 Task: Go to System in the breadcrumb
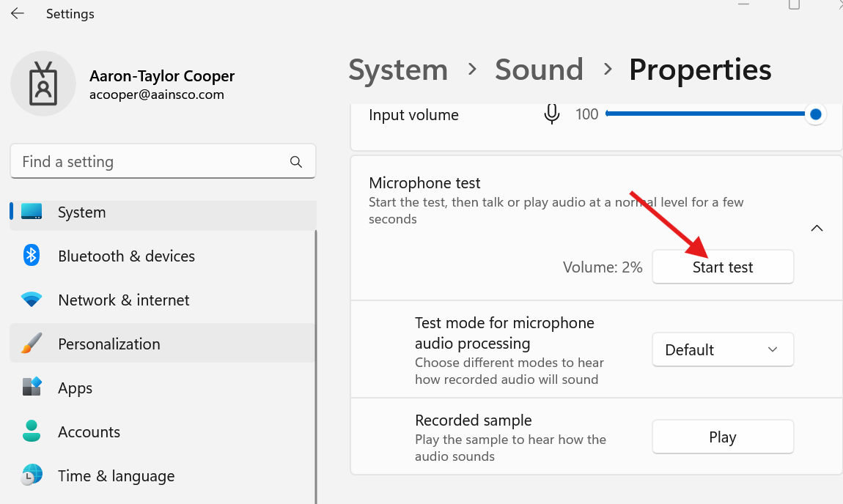click(398, 70)
